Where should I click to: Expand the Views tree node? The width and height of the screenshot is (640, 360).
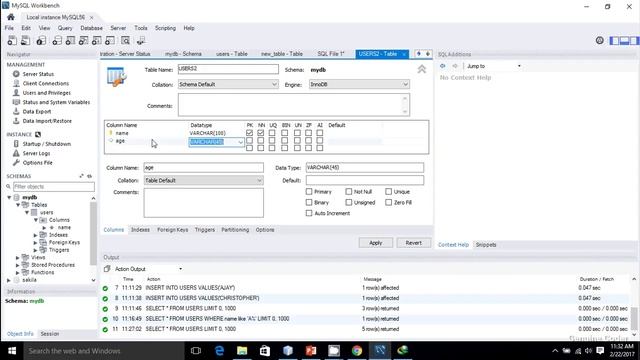18,258
